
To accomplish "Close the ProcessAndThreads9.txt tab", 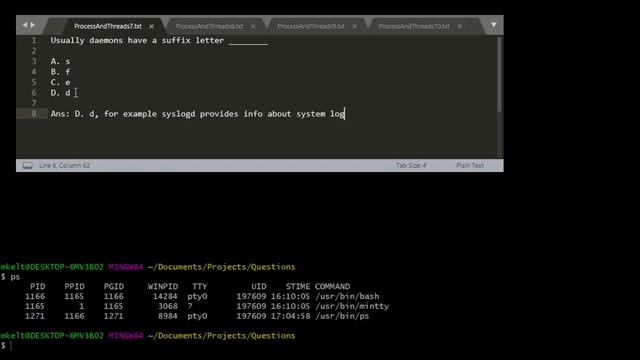I will pyautogui.click(x=354, y=26).
